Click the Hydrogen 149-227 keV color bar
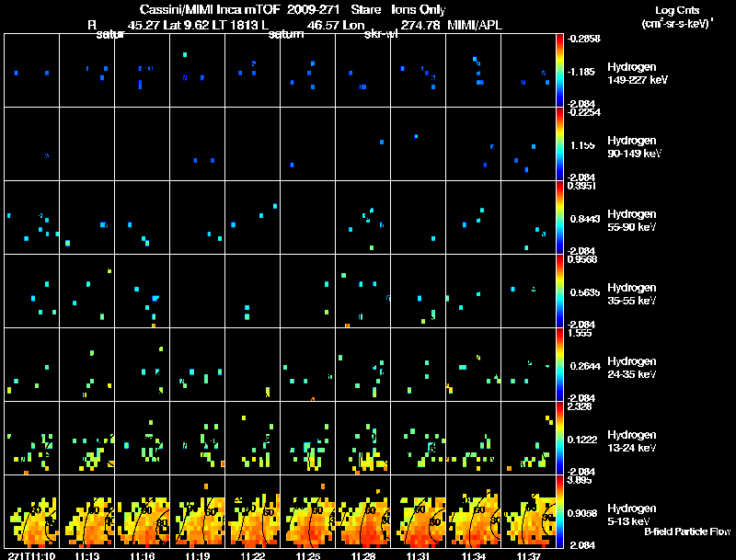This screenshot has width=736, height=560. pyautogui.click(x=559, y=71)
